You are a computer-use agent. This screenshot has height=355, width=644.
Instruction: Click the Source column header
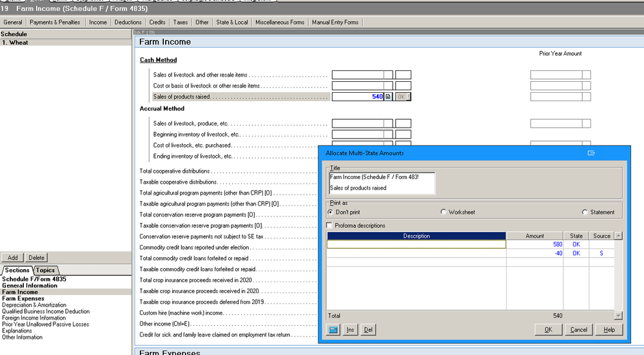click(601, 236)
